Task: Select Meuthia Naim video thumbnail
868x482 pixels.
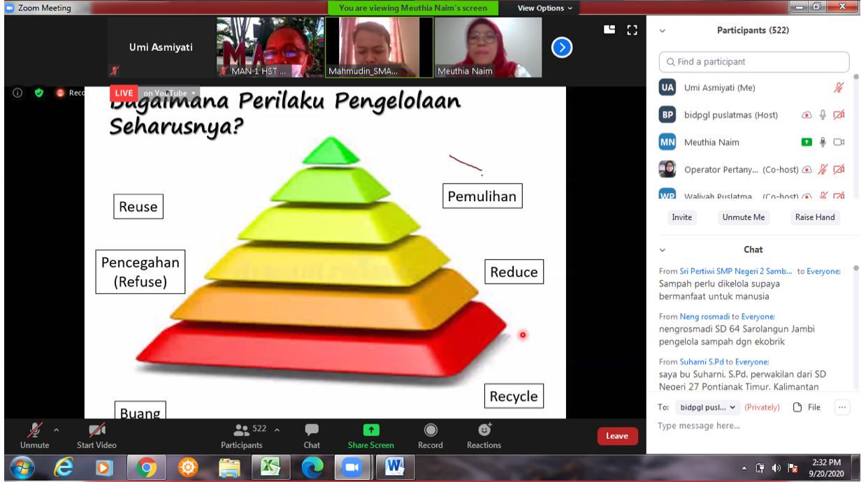Action: point(488,47)
